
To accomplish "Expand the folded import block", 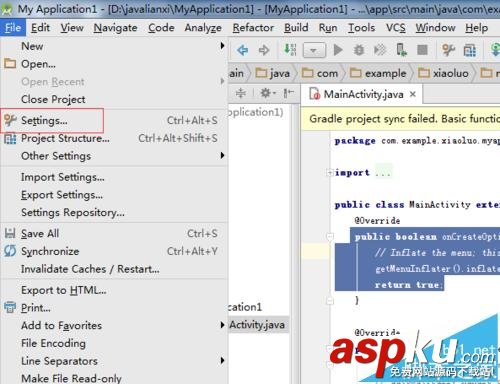I will click(x=330, y=173).
